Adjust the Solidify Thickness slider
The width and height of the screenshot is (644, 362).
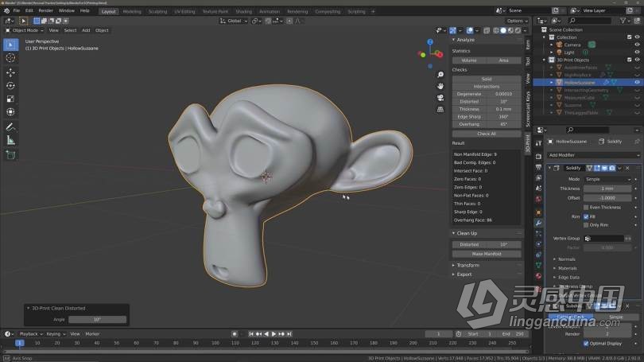point(607,189)
